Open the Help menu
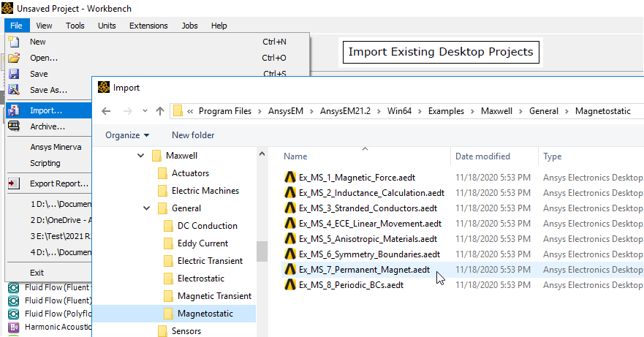Screen dimensions: 644x337 [219, 26]
